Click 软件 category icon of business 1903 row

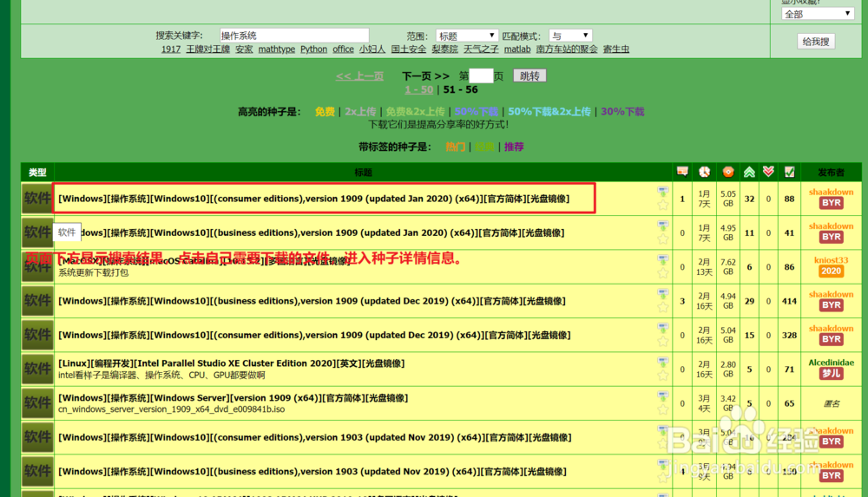pos(37,472)
